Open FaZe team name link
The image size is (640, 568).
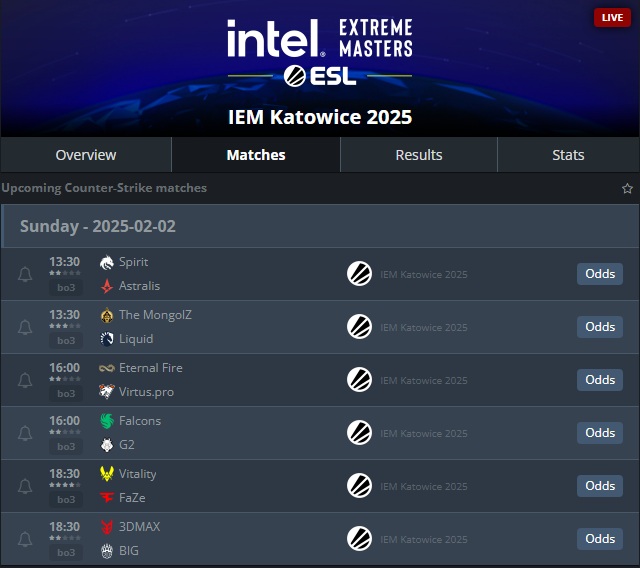point(132,498)
